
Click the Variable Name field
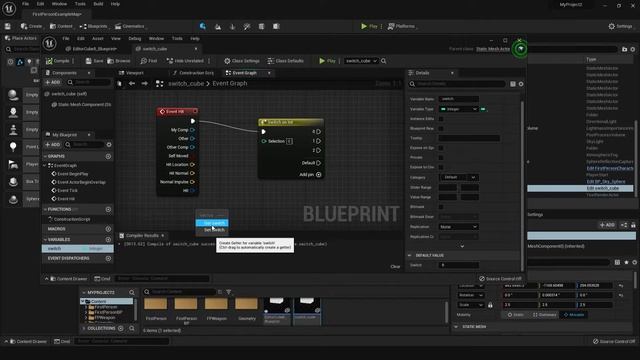coord(459,99)
